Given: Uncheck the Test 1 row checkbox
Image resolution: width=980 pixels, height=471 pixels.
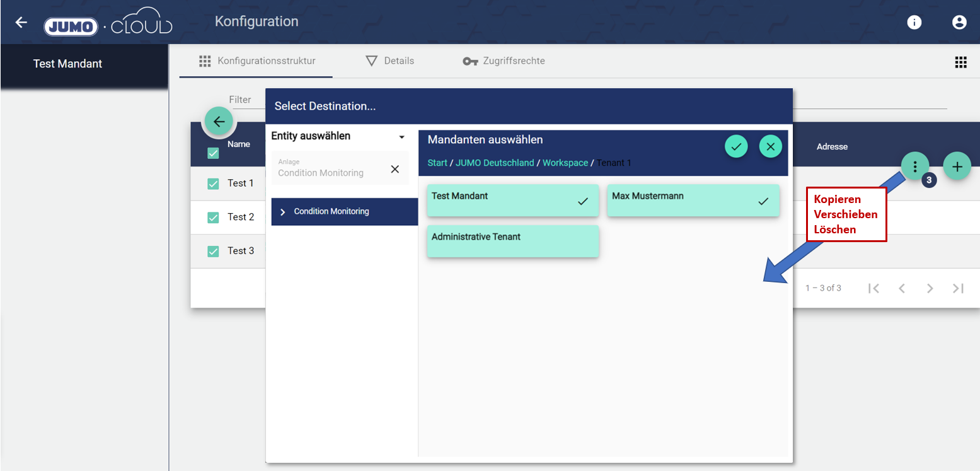Looking at the screenshot, I should (x=213, y=183).
